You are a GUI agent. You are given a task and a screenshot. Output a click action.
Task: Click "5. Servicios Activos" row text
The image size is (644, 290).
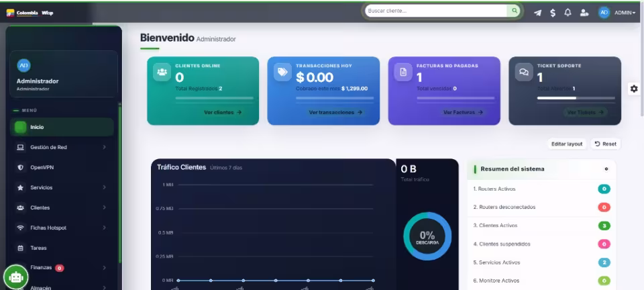[496, 262]
